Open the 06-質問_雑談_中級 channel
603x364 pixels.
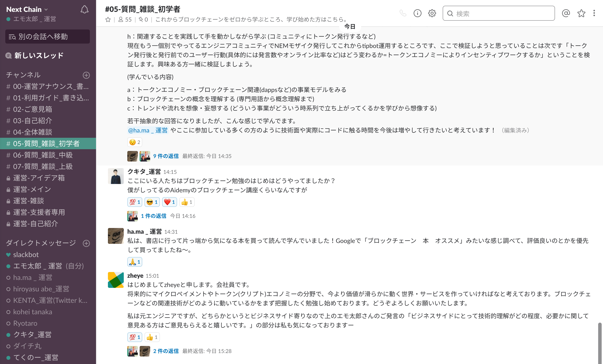click(x=43, y=155)
